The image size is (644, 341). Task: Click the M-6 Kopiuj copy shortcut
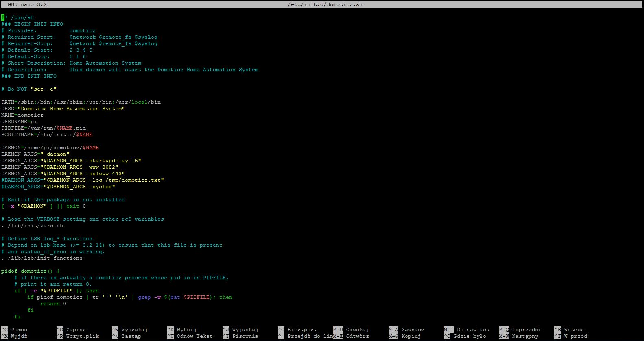405,336
